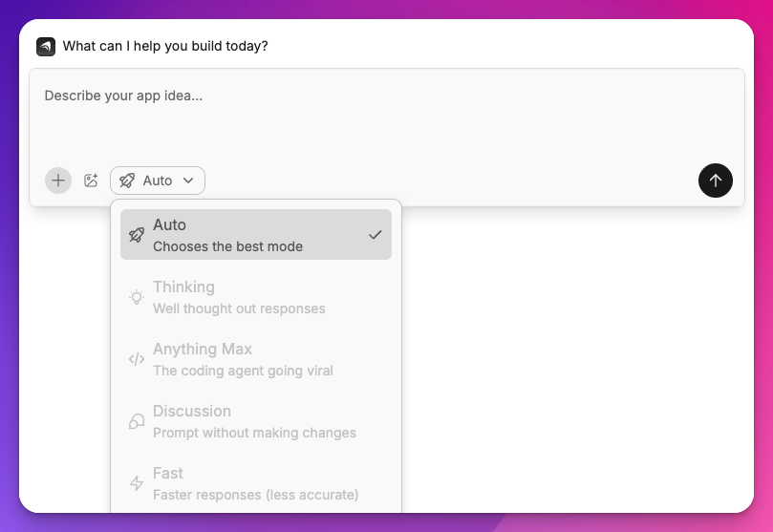Click the chevron arrow beside Auto
The image size is (773, 532).
(x=188, y=181)
